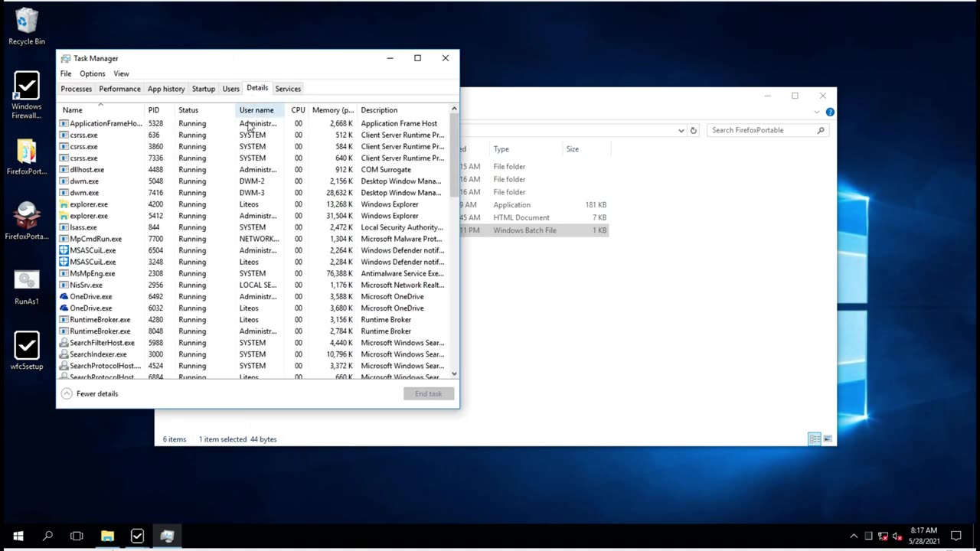
Task: Switch to the App history tab
Action: (x=166, y=89)
